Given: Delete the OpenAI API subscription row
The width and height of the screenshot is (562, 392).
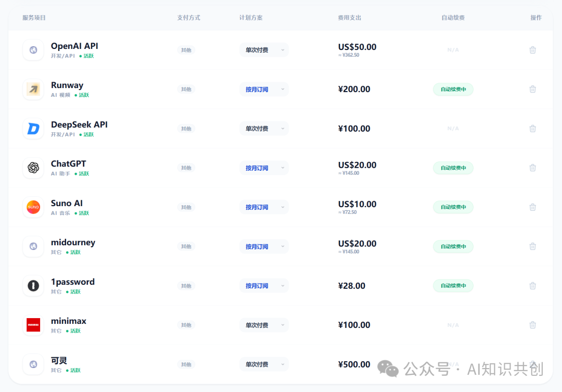Looking at the screenshot, I should [533, 50].
